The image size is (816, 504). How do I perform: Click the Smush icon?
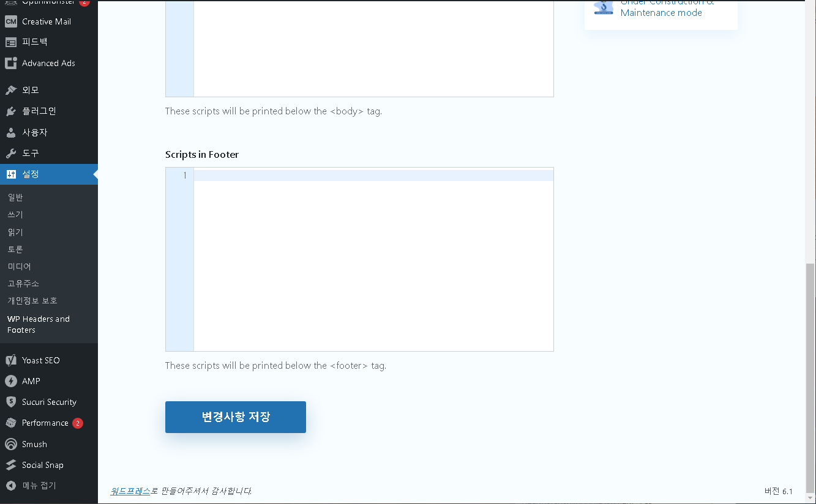10,444
